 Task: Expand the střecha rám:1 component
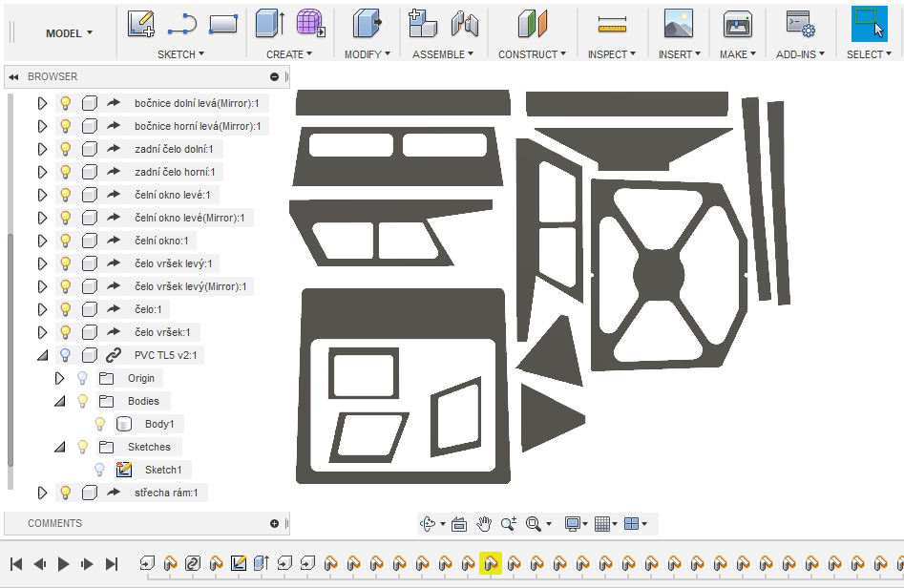point(42,493)
